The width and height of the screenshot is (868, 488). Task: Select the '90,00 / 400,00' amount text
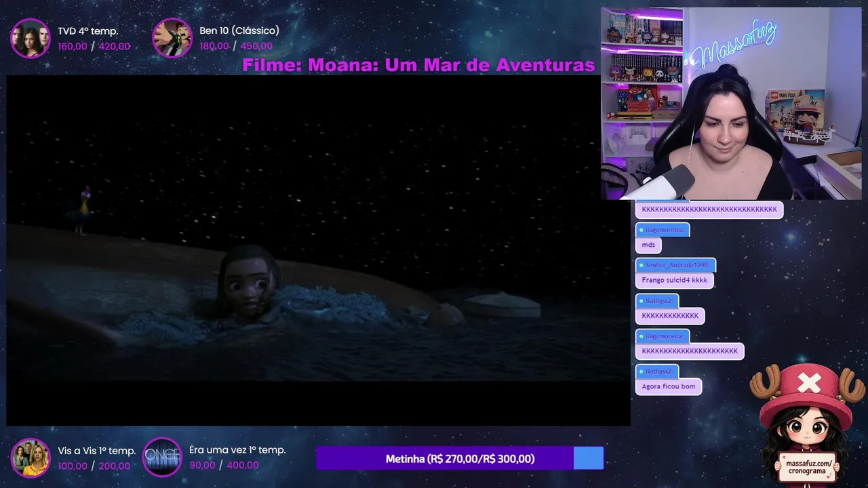(224, 465)
